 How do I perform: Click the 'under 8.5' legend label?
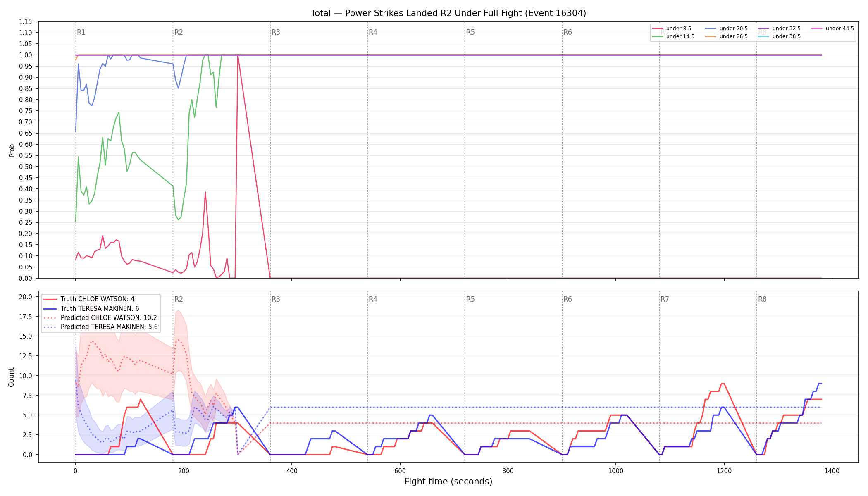pyautogui.click(x=679, y=29)
